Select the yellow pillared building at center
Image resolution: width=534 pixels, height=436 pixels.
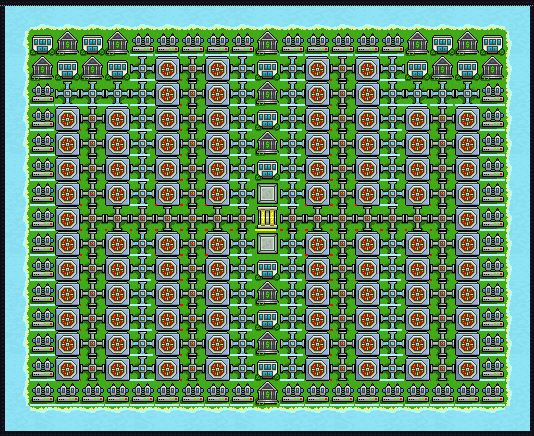267,219
